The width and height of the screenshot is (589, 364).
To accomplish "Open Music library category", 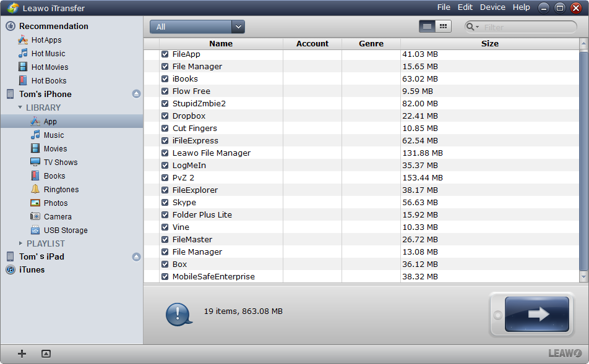I will [x=47, y=135].
